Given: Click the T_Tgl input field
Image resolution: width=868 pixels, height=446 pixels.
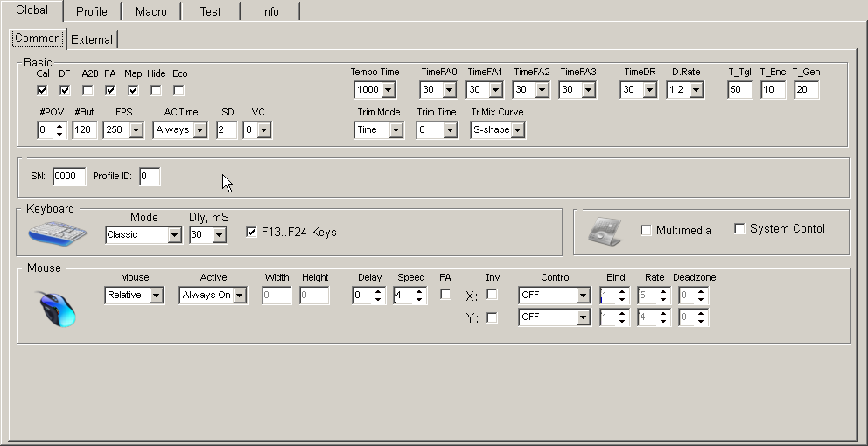Looking at the screenshot, I should tap(739, 90).
